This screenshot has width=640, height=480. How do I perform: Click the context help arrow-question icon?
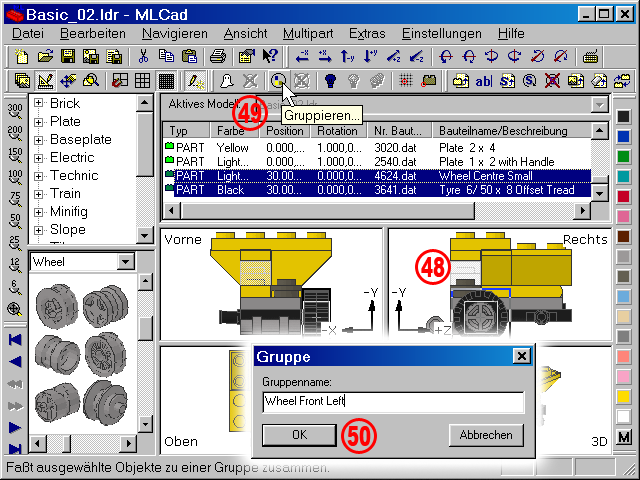(x=270, y=56)
